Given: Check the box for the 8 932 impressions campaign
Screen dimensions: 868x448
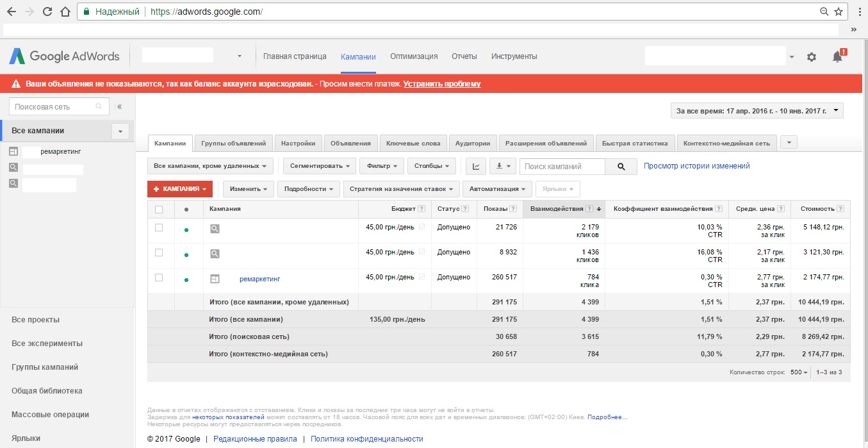Looking at the screenshot, I should point(159,253).
